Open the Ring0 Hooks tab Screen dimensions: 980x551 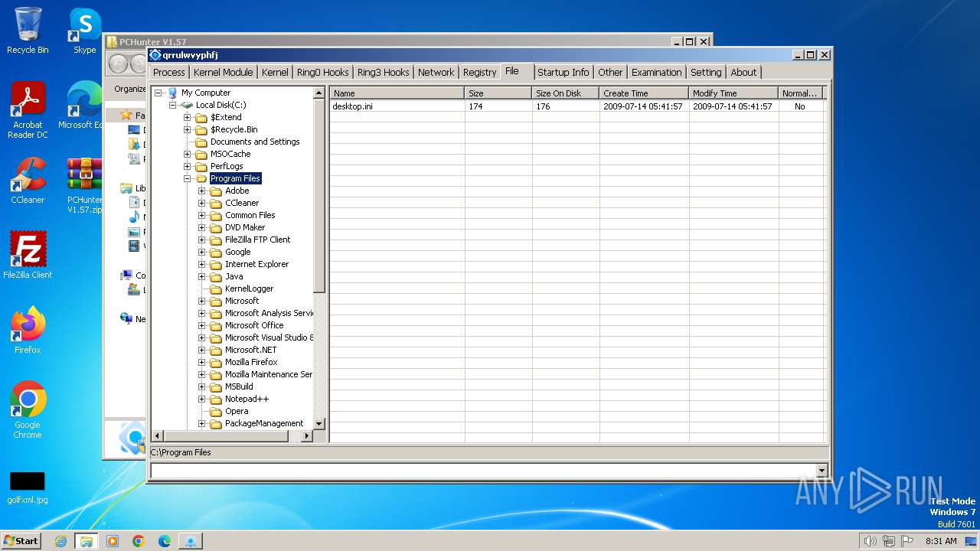pos(322,72)
